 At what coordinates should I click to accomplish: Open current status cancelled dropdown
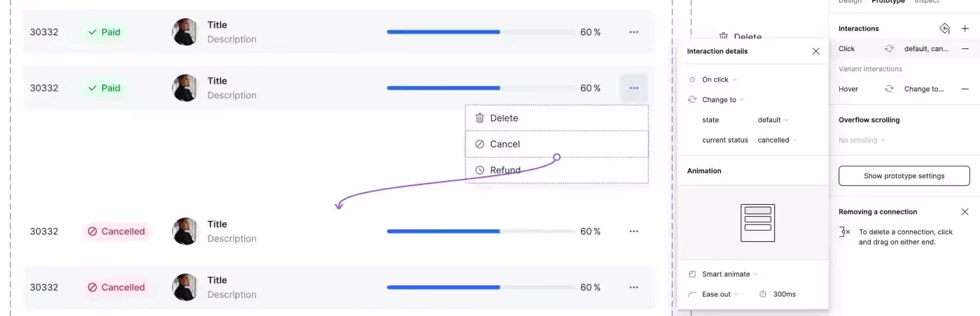pos(777,141)
